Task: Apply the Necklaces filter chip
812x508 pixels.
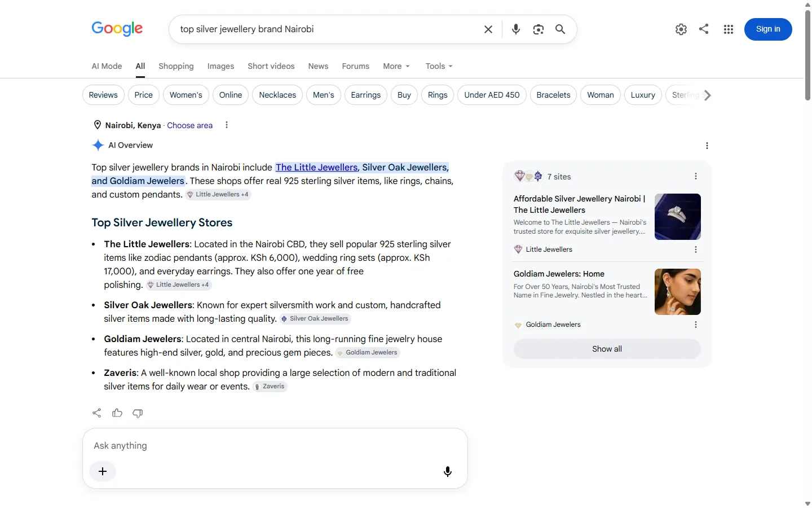Action: click(x=277, y=95)
